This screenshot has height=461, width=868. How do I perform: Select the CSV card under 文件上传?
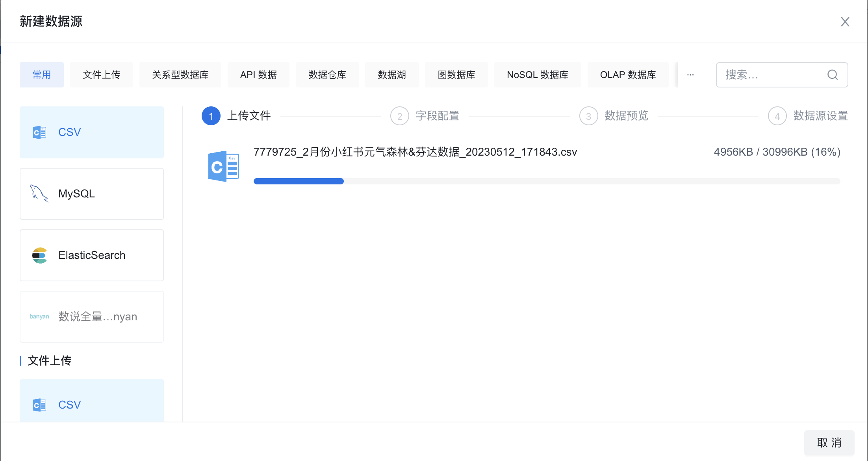point(92,401)
